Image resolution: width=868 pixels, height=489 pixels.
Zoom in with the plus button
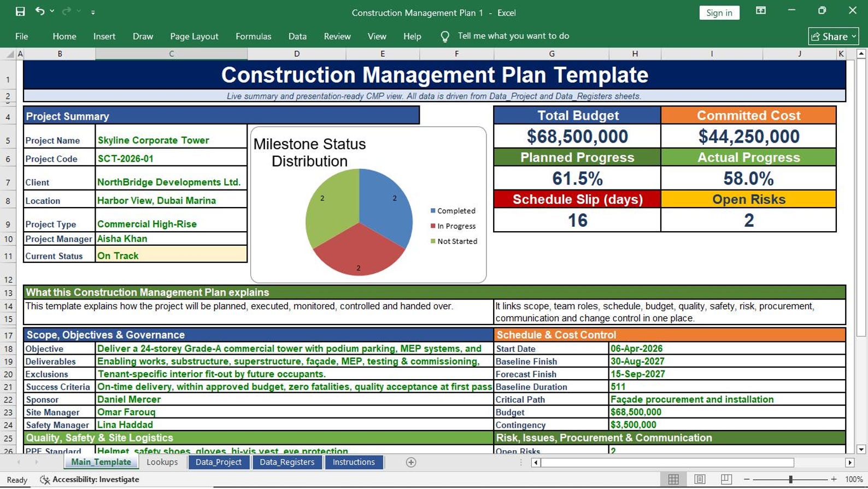834,479
